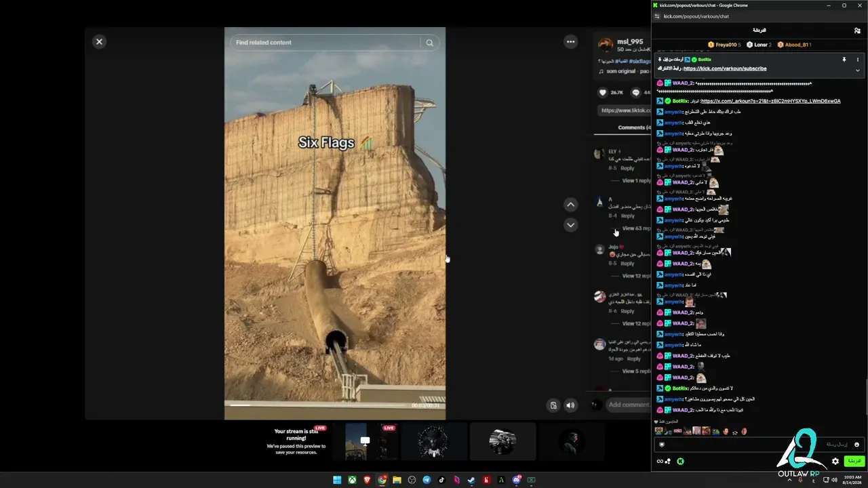Open File Explorer from the taskbar
Viewport: 868px width, 488px height.
click(397, 480)
